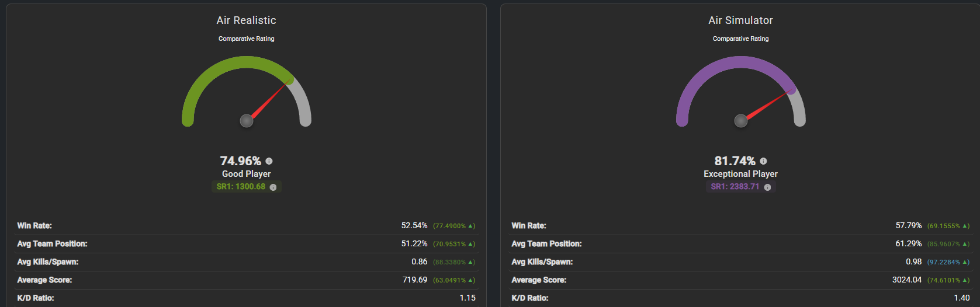Click up arrow beside 85.9607% percentile
The height and width of the screenshot is (307, 980).
(966, 244)
